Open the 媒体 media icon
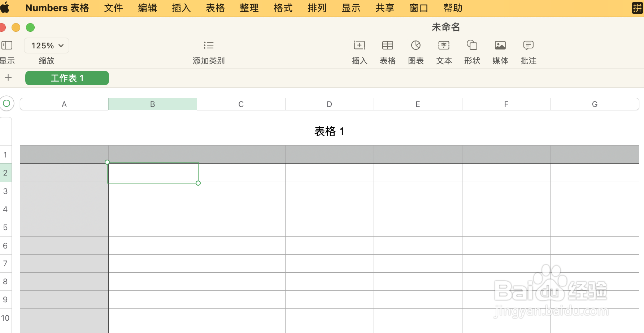Viewport: 644px width, 333px height. click(500, 52)
